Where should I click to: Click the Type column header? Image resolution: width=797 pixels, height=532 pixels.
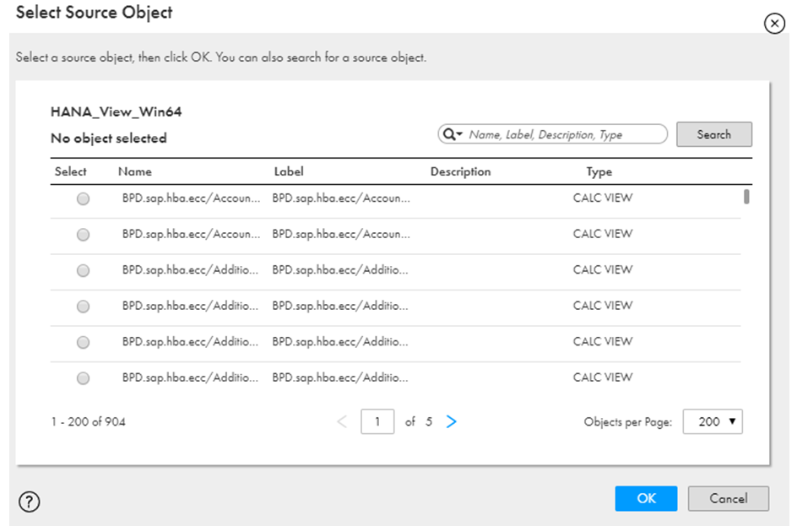[x=599, y=172]
